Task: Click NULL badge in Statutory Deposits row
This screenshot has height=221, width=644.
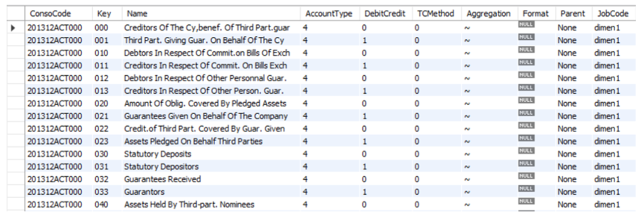Action: point(526,150)
